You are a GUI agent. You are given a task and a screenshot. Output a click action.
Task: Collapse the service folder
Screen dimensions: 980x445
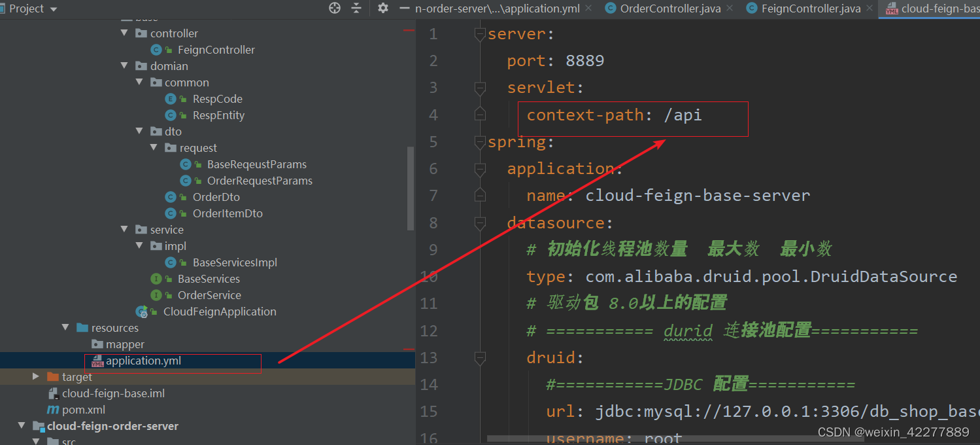tap(124, 229)
